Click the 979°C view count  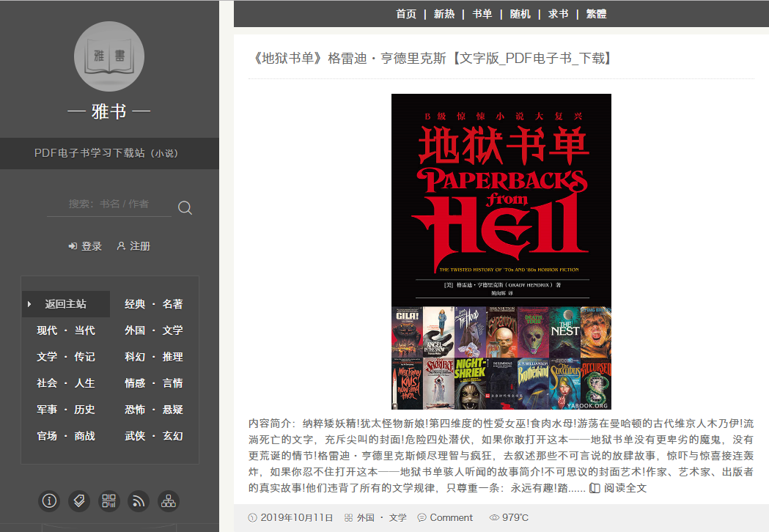509,518
